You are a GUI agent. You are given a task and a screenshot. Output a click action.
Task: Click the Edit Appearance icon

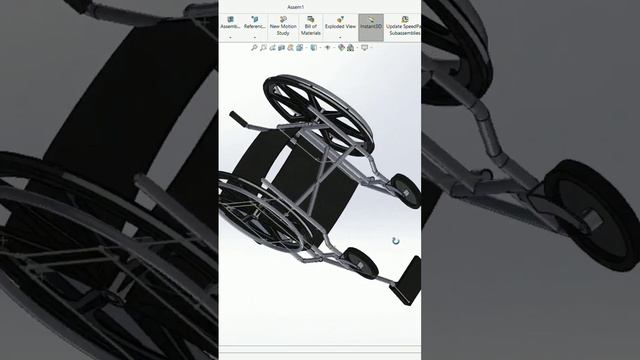click(341, 48)
